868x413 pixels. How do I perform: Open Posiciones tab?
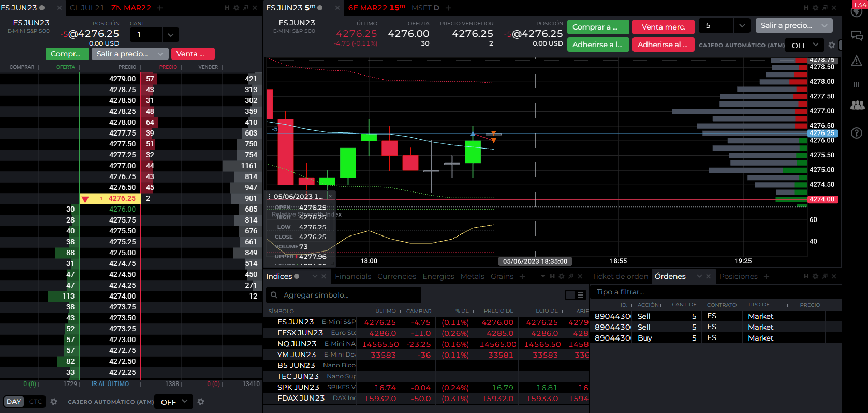click(x=738, y=276)
